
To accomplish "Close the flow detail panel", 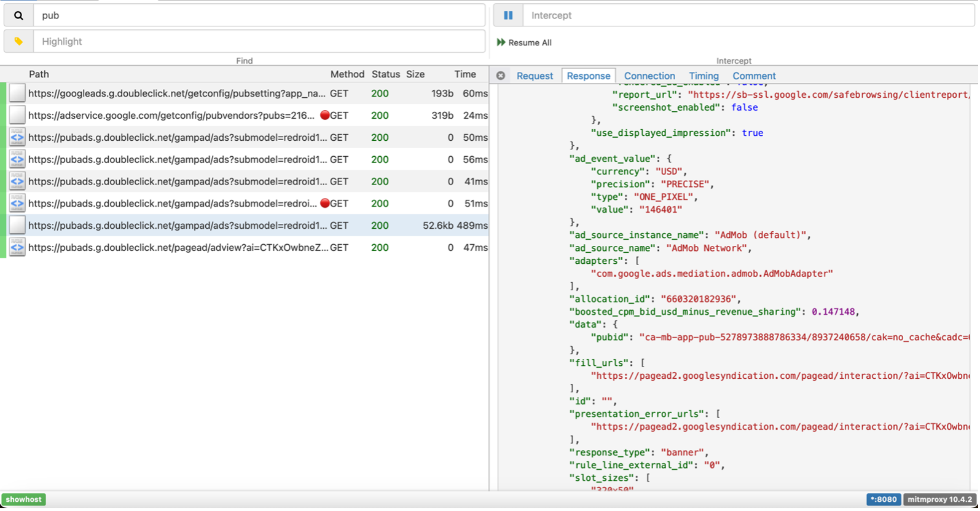I will click(501, 76).
